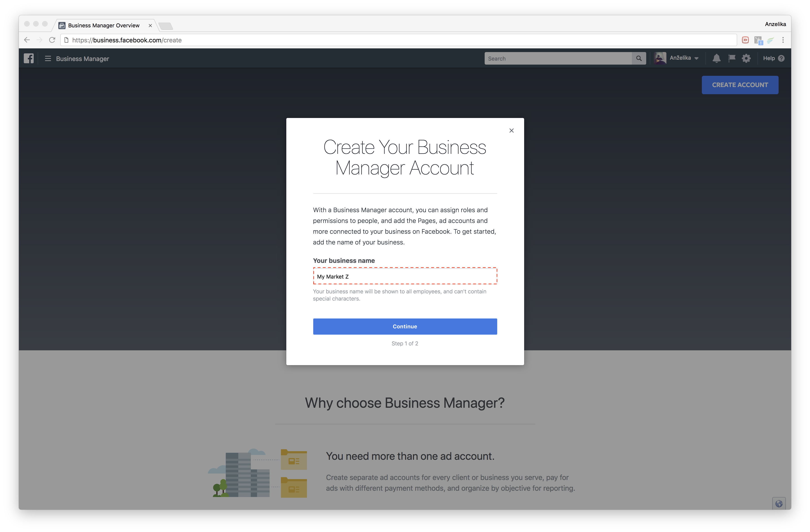Image resolution: width=810 pixels, height=532 pixels.
Task: Focus the Your business name field
Action: click(405, 276)
